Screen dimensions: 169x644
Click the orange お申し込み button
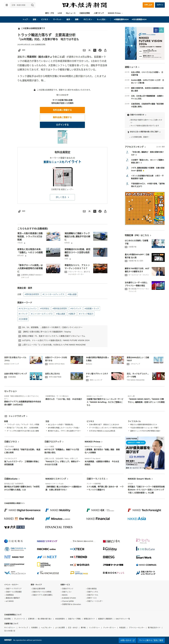click(148, 5)
